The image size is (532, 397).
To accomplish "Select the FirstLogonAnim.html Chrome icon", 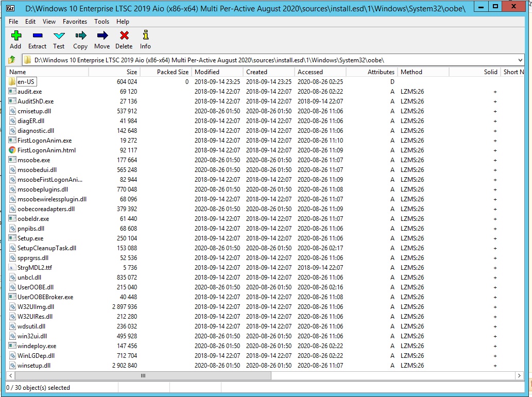I will [12, 150].
